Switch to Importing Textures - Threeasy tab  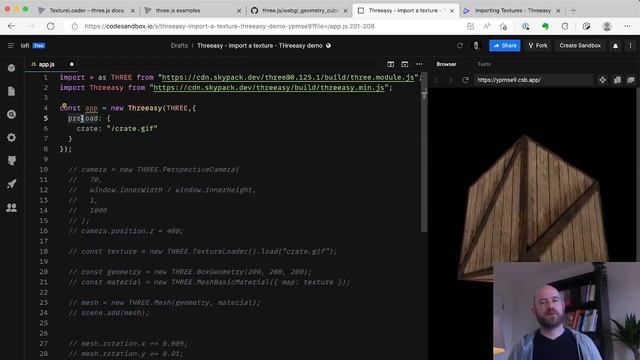point(513,11)
